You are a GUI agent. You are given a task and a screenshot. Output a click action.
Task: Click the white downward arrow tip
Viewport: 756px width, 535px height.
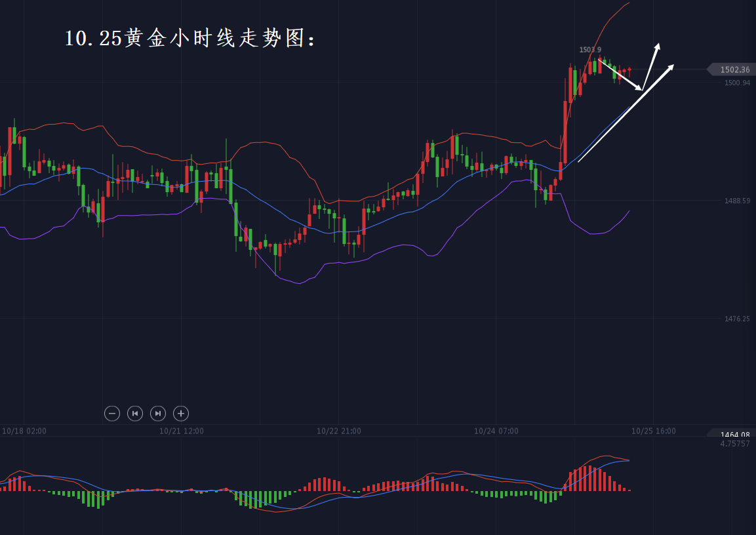[641, 89]
